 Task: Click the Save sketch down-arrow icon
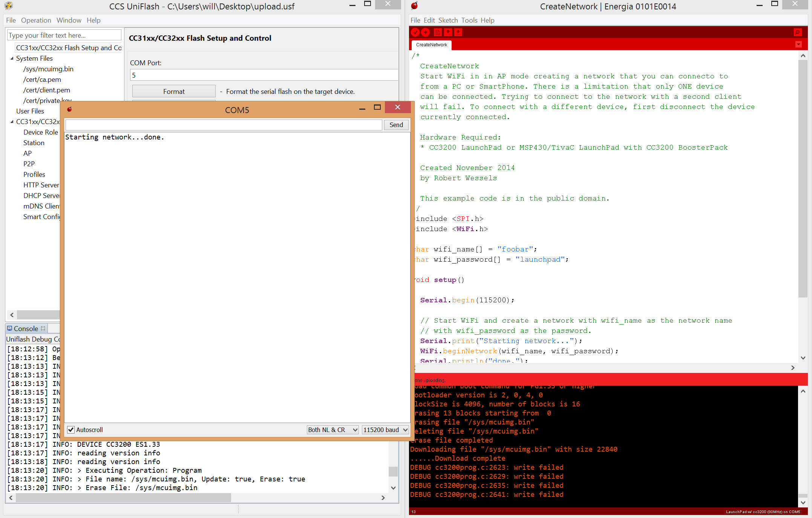click(458, 32)
